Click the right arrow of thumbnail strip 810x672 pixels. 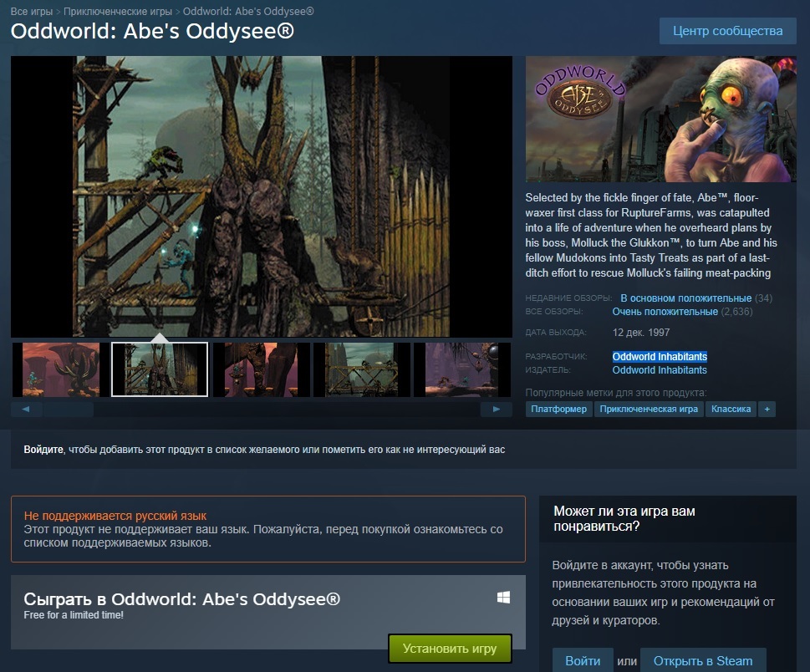[x=497, y=409]
